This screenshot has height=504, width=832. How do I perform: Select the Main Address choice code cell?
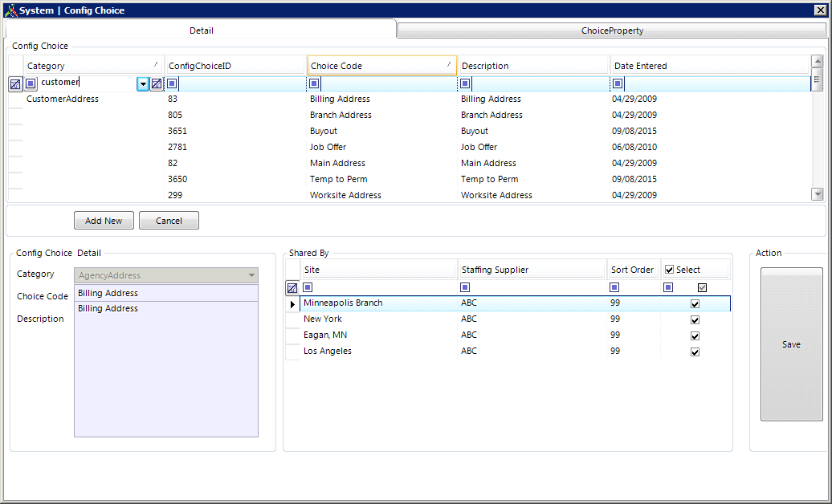(382, 163)
